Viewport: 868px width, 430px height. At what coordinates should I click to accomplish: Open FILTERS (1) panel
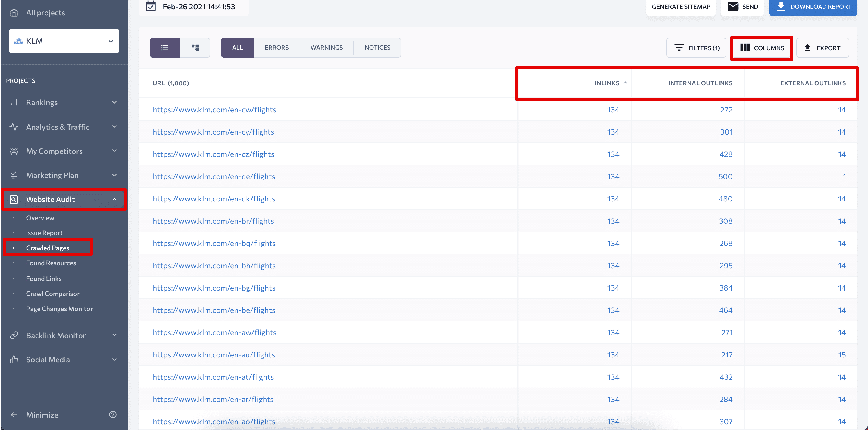(696, 48)
